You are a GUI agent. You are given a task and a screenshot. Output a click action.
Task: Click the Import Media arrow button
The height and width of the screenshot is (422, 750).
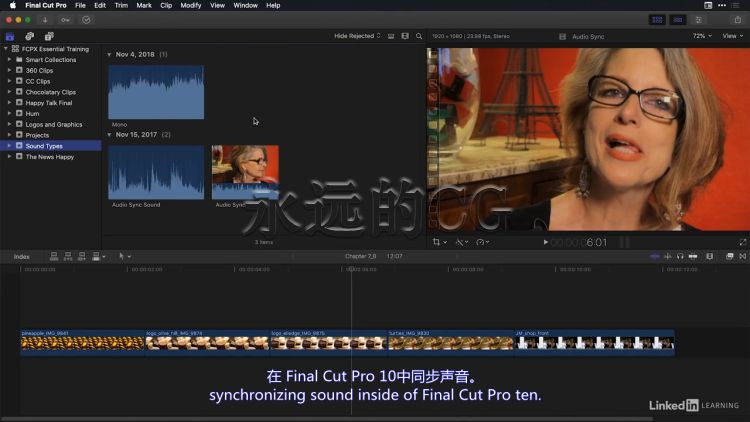click(x=45, y=20)
